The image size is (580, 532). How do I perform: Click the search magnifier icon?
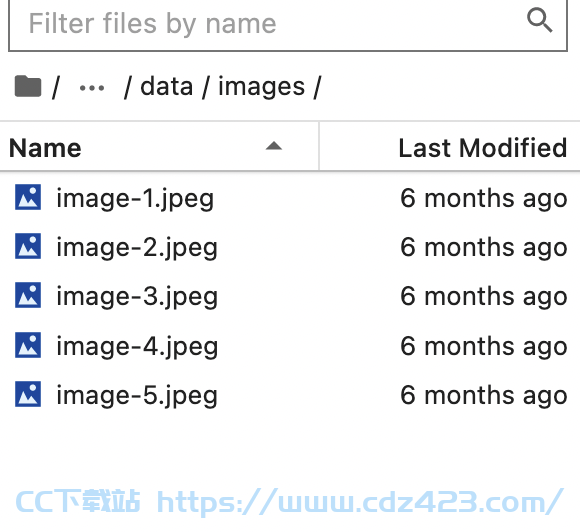540,20
